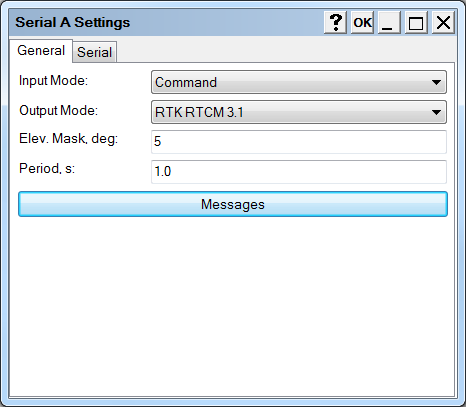Open the Input Mode combo box showing Command
Screen dimensions: 466x407
coord(299,82)
